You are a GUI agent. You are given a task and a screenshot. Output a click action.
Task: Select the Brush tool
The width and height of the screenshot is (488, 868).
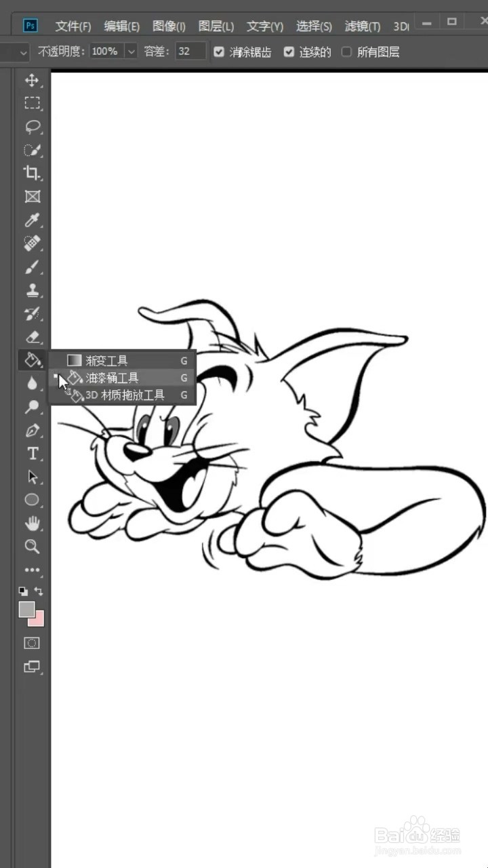click(x=32, y=267)
